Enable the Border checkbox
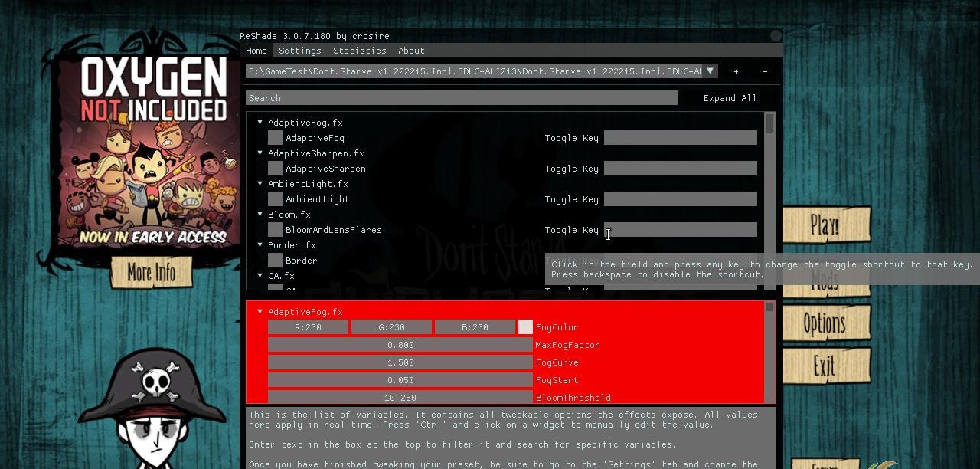Viewport: 980px width, 469px height. click(x=275, y=261)
